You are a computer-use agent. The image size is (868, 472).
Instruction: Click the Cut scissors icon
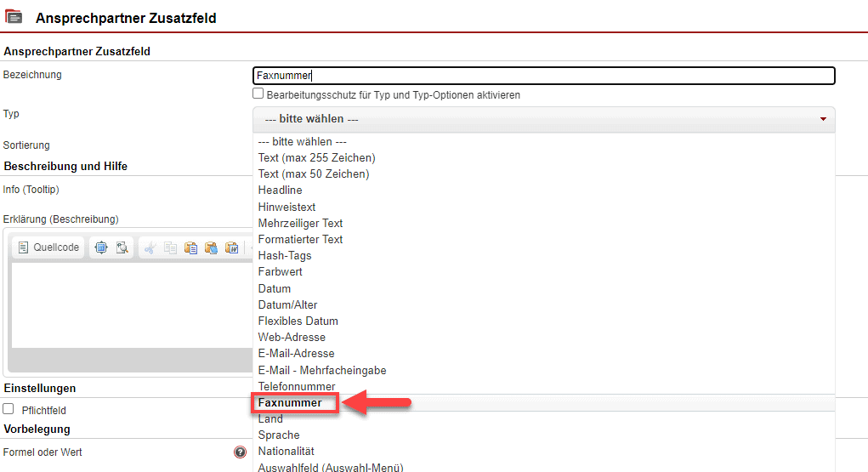click(150, 247)
